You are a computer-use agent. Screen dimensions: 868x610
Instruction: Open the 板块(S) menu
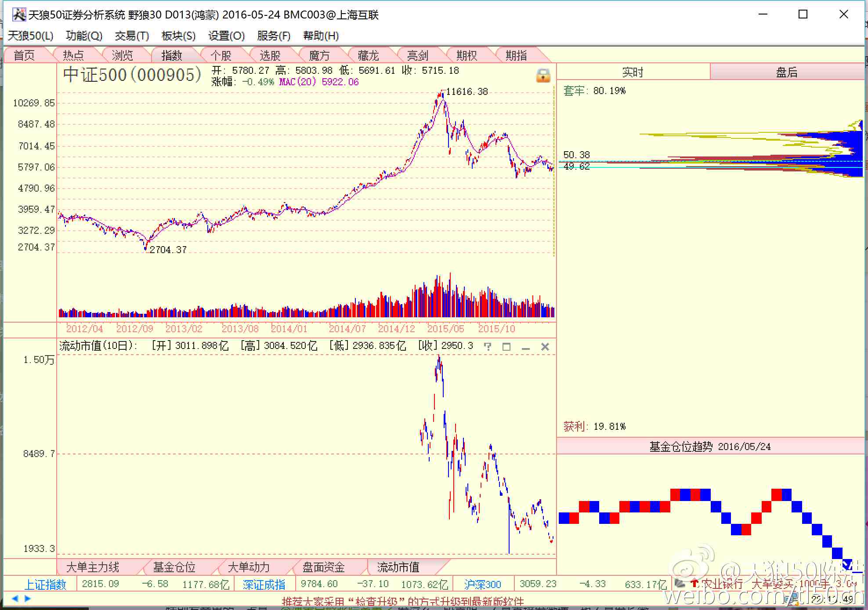(x=178, y=36)
